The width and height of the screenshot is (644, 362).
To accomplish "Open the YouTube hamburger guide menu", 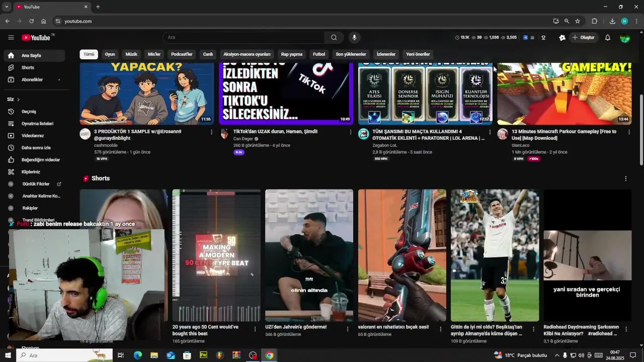I will pyautogui.click(x=11, y=37).
